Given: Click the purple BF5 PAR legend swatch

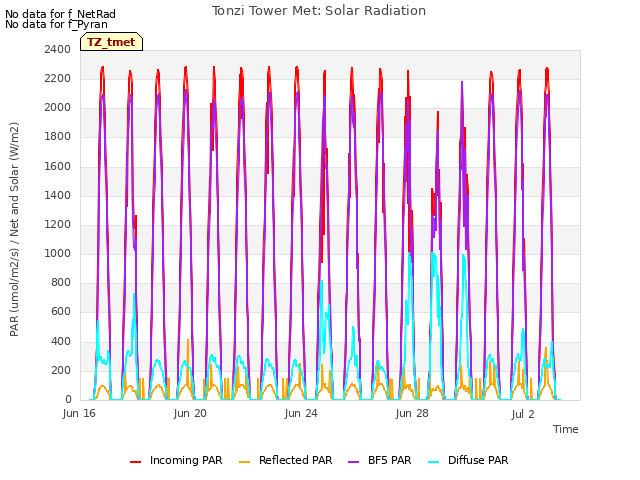Looking at the screenshot, I should click(353, 462).
